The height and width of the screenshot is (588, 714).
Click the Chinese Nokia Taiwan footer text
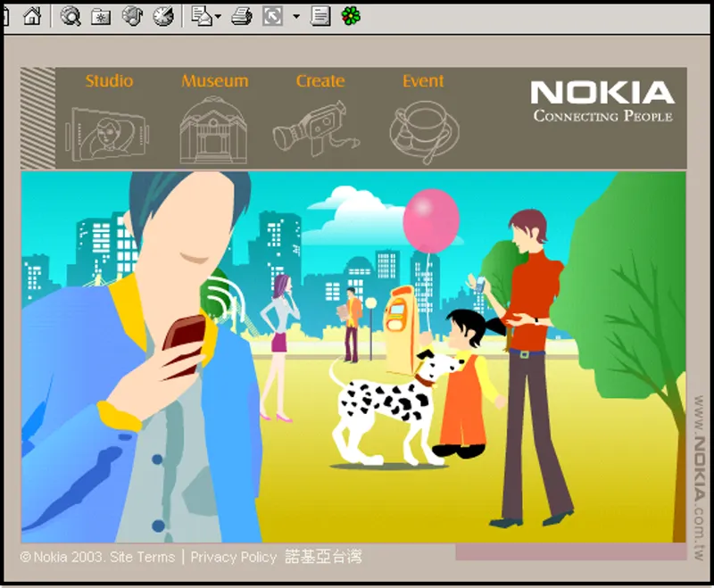[324, 557]
